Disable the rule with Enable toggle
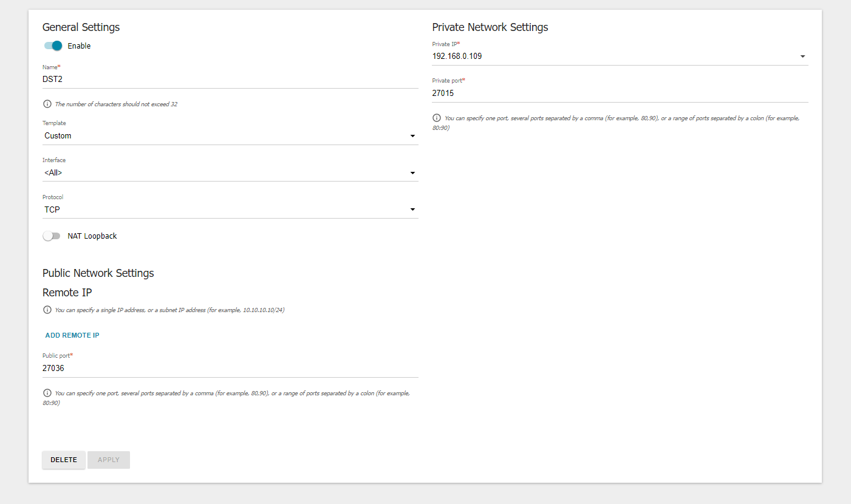This screenshot has height=504, width=851. (x=53, y=46)
